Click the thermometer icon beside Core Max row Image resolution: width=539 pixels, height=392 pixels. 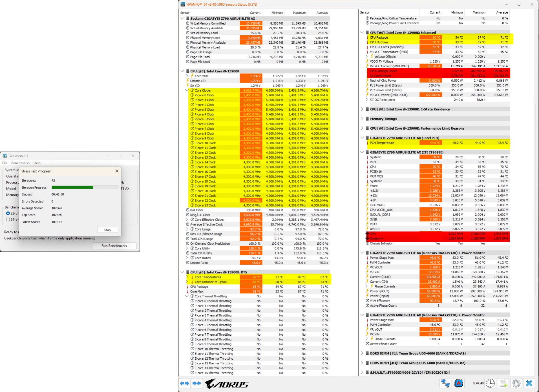coord(187,291)
